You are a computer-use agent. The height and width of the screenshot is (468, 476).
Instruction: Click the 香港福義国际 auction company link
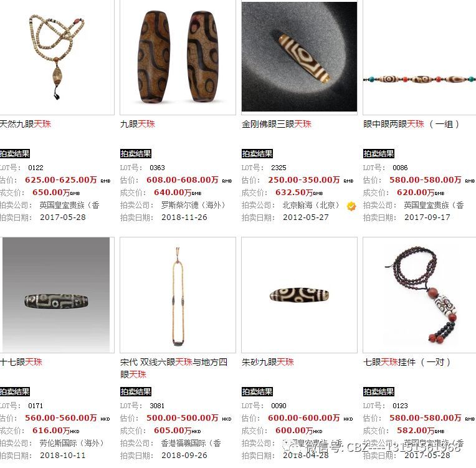[191, 443]
